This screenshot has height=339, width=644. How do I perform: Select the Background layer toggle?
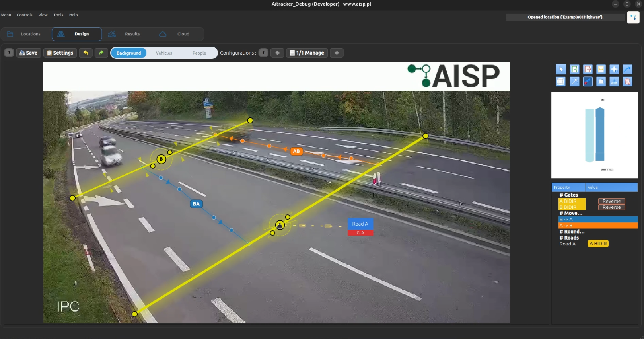coord(128,53)
